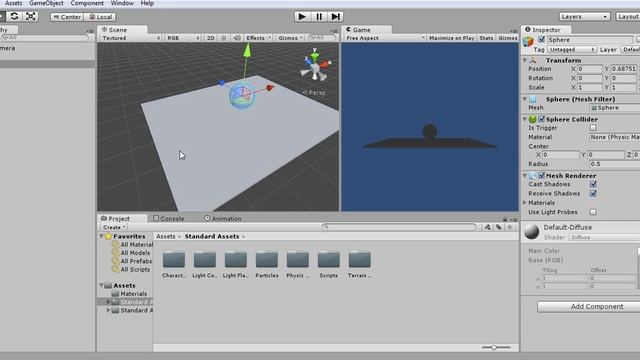
Task: Open the Diffuse shader dropdown
Action: tap(604, 237)
